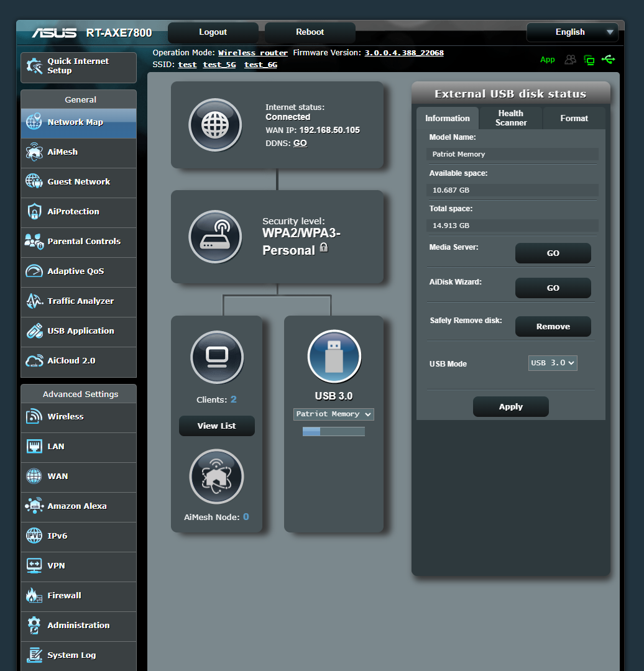Click the green App link
644x671 pixels.
[x=547, y=60]
